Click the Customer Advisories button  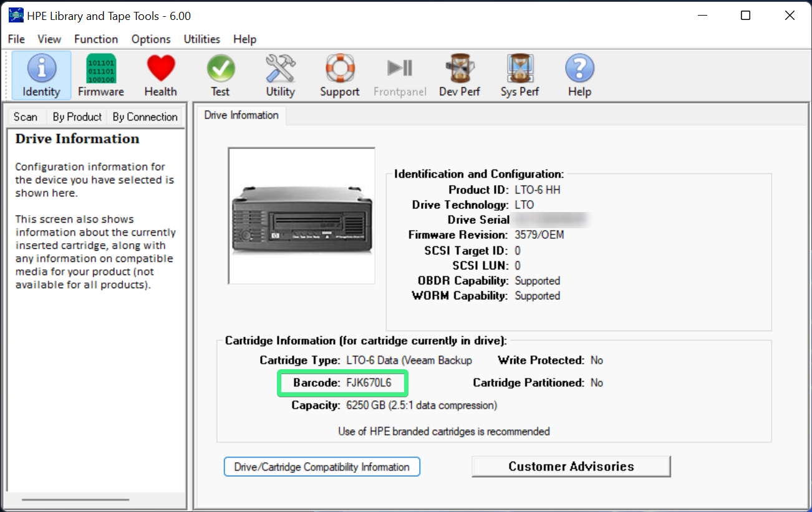click(x=571, y=466)
